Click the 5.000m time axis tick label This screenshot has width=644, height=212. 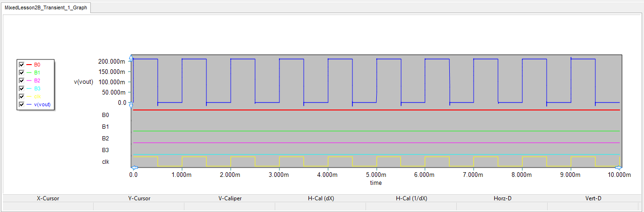[376, 175]
